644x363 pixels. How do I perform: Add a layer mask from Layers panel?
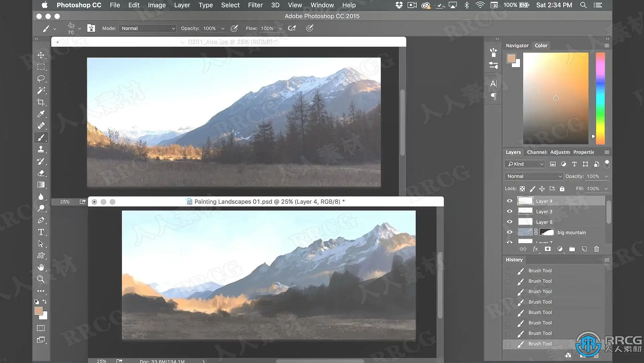click(x=548, y=249)
